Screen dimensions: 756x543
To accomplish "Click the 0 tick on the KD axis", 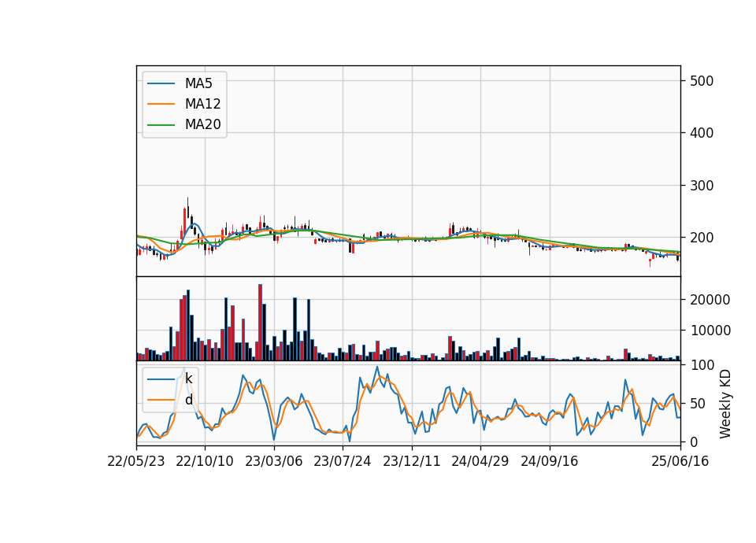I will 694,441.
